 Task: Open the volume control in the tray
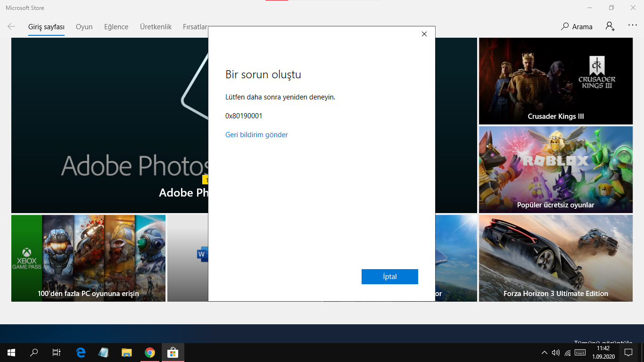(556, 353)
